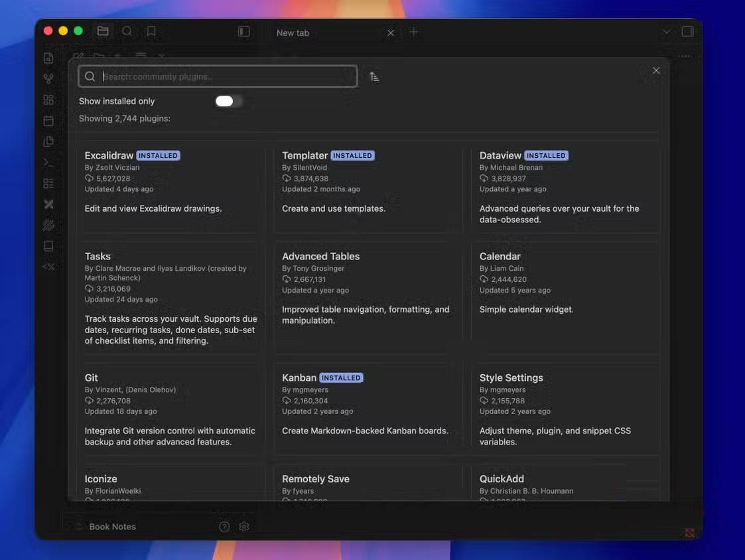Open the Templater plugin card
745x560 pixels.
(x=368, y=186)
